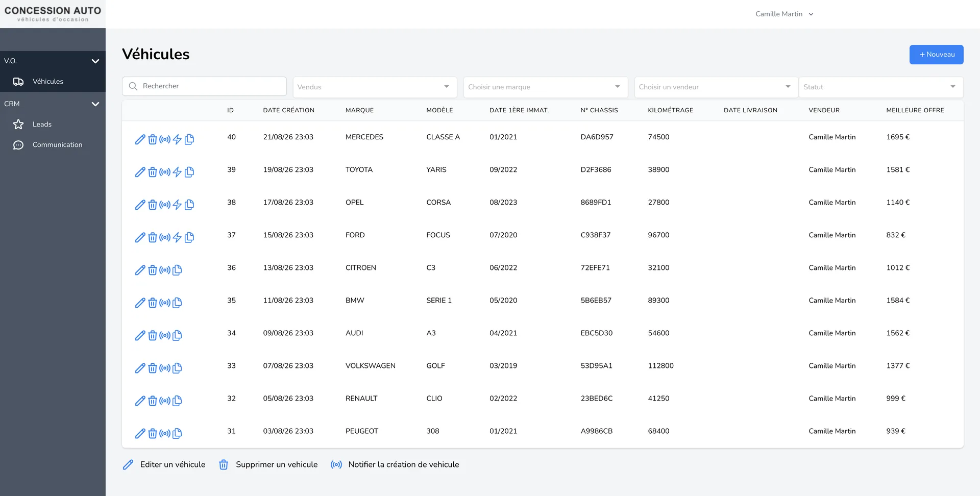Collapse the CRM sidebar section
The image size is (980, 496).
(x=53, y=104)
